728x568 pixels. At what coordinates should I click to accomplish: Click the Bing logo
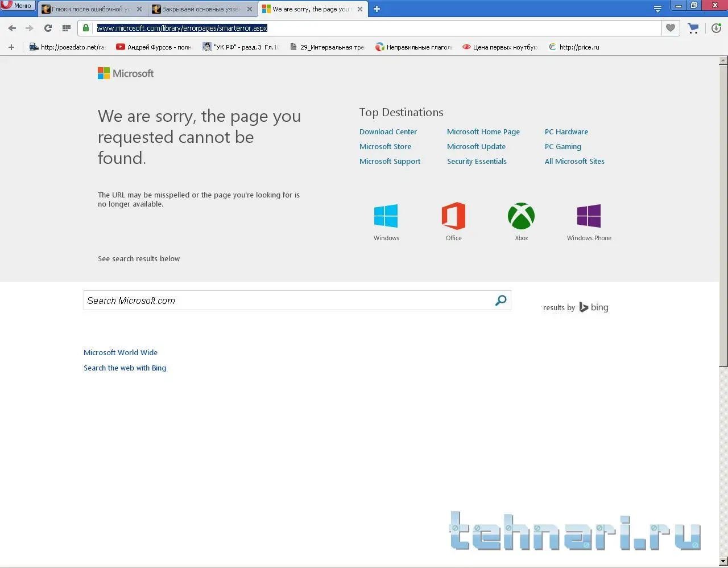tap(594, 307)
